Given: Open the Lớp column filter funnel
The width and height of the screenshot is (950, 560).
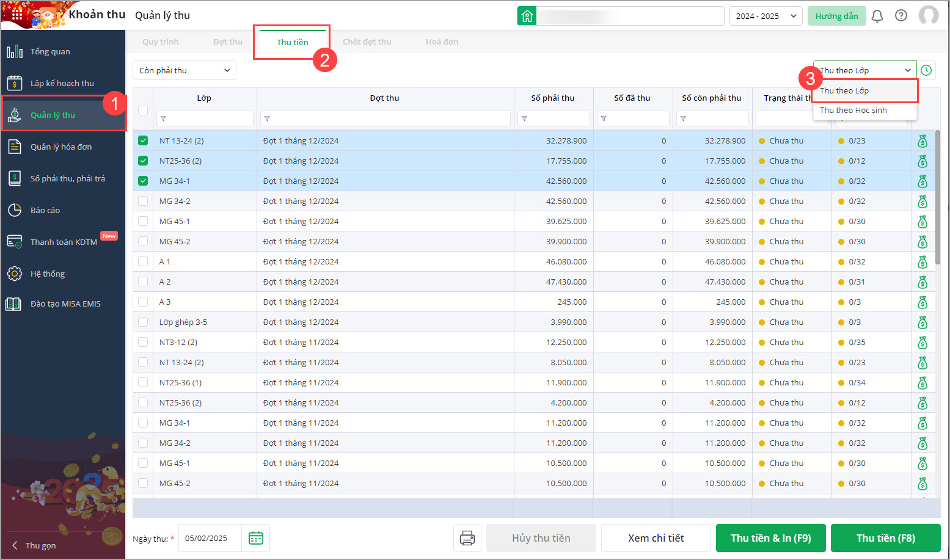Looking at the screenshot, I should [x=163, y=118].
